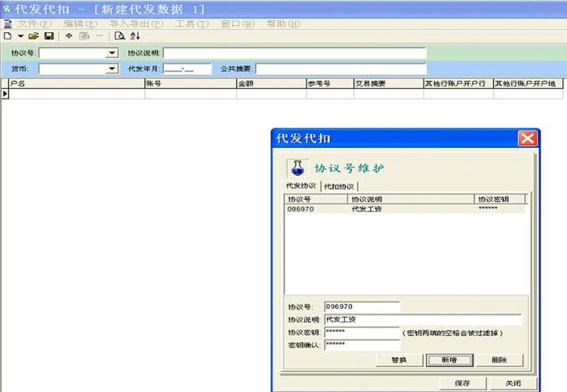The image size is (567, 392).
Task: Click the blue flask icon in dialog
Action: click(298, 168)
